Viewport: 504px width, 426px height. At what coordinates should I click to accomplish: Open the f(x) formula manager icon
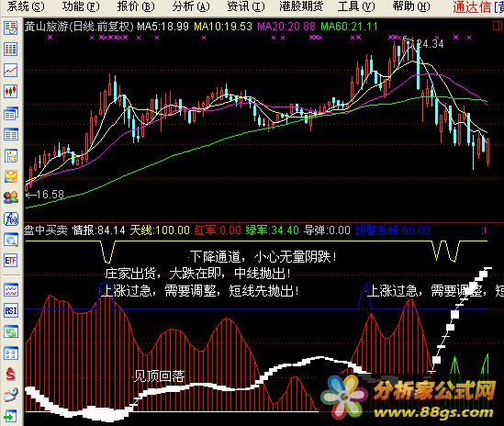tap(11, 219)
